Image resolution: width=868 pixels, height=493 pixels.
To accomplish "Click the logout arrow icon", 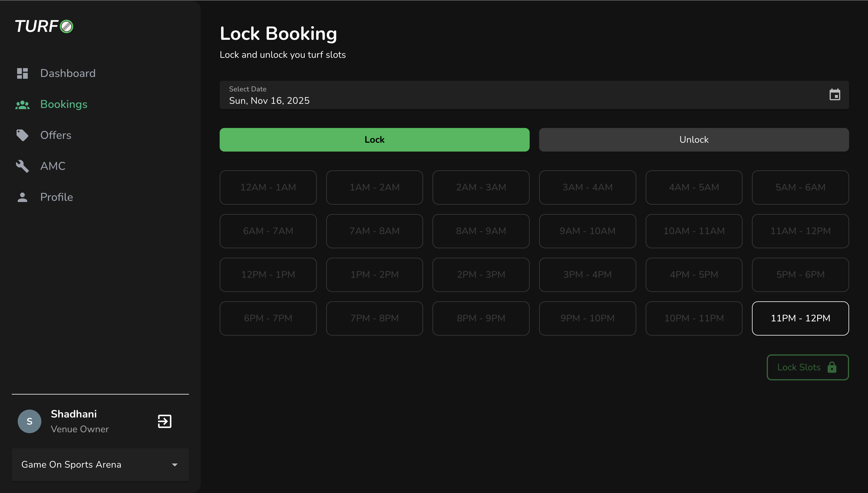I will [x=164, y=421].
